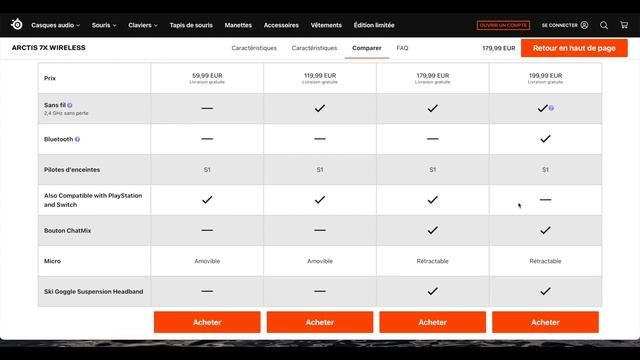Click S1 drivers value in 199,99 EUR column
The image size is (640, 360).
(545, 169)
